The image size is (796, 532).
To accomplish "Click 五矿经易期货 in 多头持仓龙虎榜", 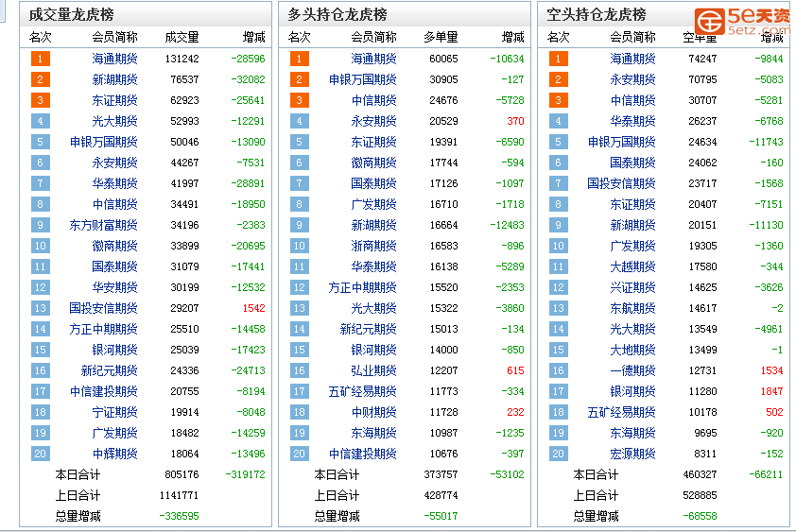I will [362, 392].
